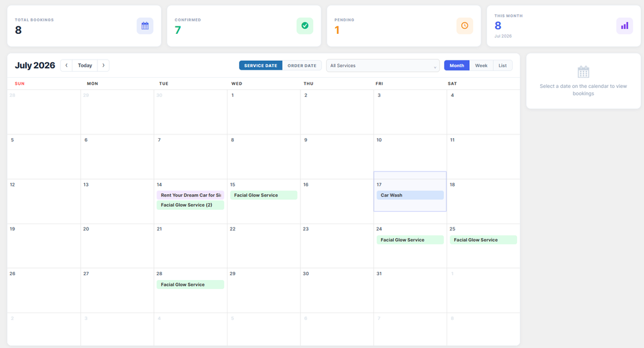The height and width of the screenshot is (348, 644).
Task: Click the SAT column header
Action: click(x=452, y=84)
